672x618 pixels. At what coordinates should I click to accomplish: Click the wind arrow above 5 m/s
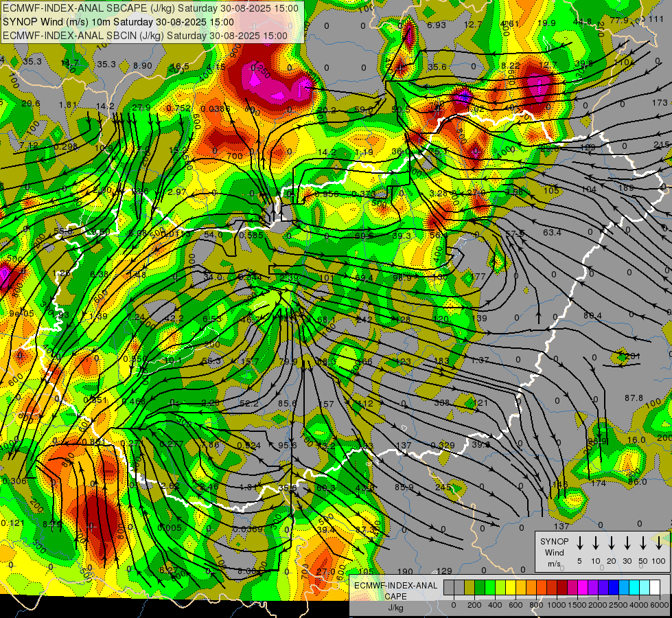(579, 543)
